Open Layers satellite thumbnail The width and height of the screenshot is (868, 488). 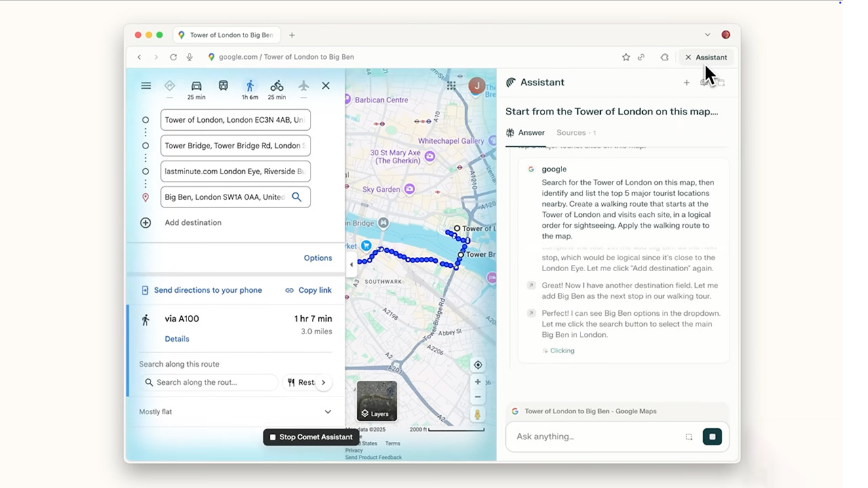pyautogui.click(x=377, y=401)
